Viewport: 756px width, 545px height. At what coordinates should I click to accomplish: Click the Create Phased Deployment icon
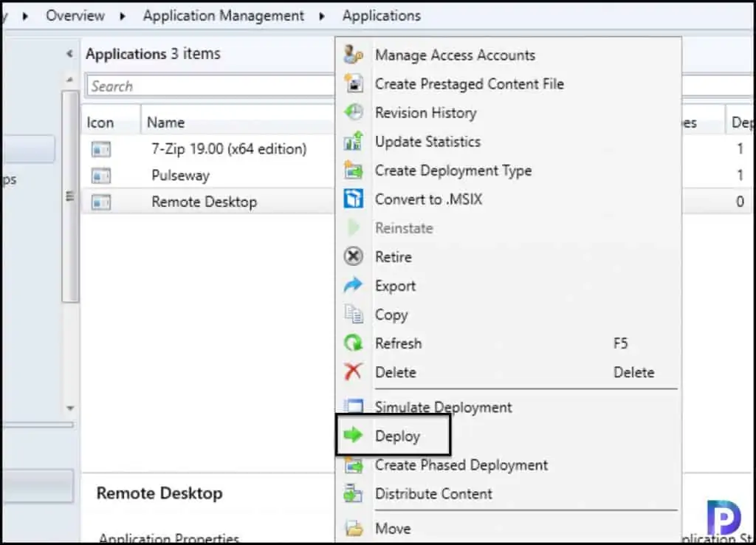tap(354, 465)
